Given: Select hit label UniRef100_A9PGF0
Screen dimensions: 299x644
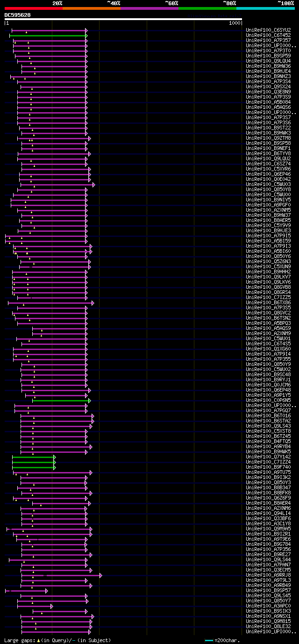Looking at the screenshot, I should (x=268, y=205).
